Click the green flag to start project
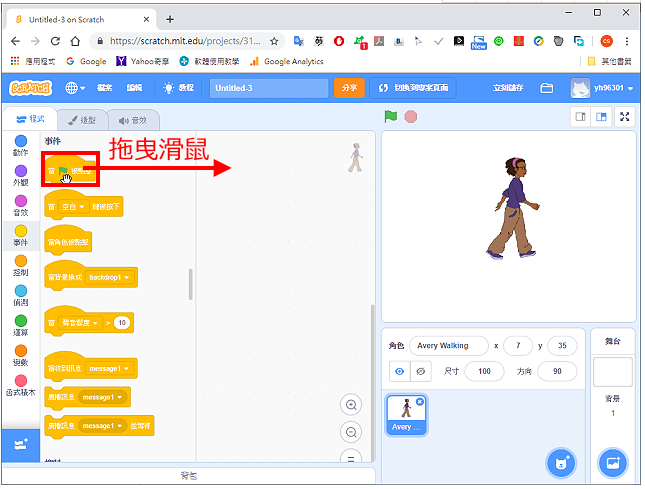Viewport: 645px width, 489px height. (x=391, y=117)
